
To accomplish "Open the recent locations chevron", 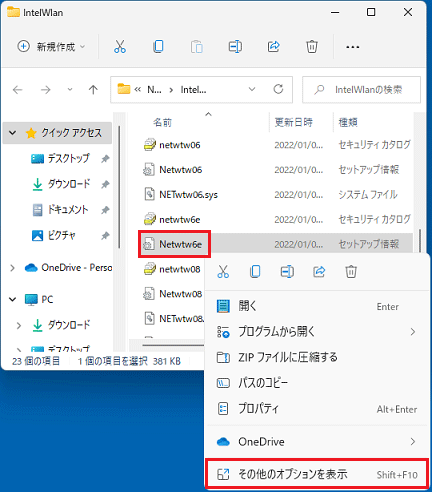I will [x=70, y=89].
